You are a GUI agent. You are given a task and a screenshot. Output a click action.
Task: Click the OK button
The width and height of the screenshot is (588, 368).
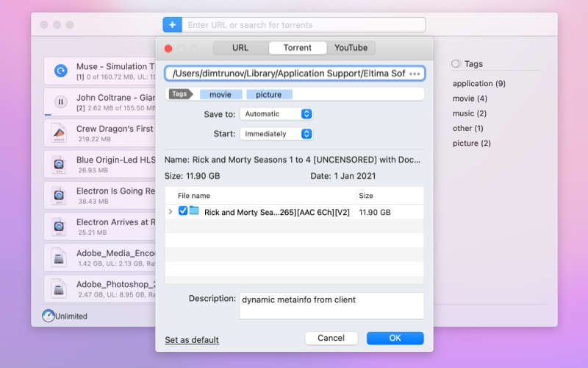click(395, 338)
